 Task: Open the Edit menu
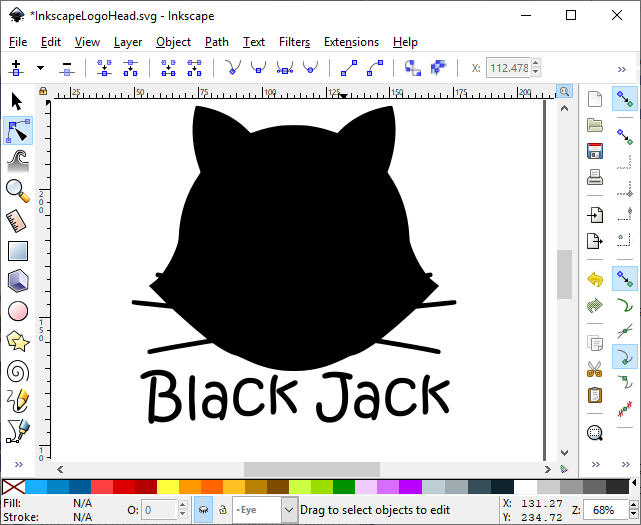point(51,42)
